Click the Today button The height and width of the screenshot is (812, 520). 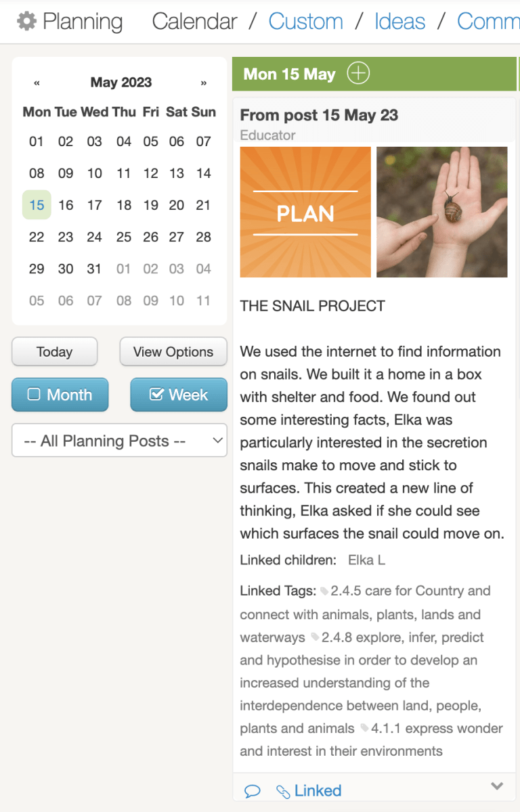click(54, 351)
